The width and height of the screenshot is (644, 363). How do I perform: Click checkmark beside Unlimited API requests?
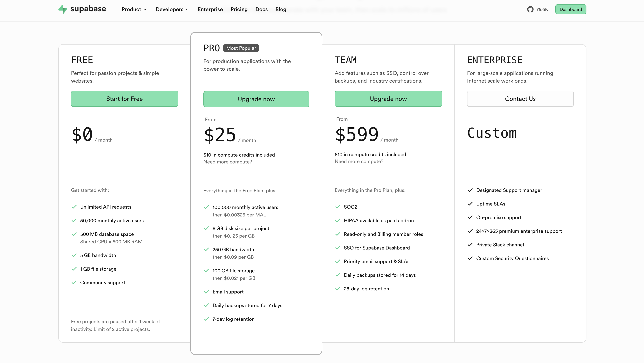coord(74,207)
